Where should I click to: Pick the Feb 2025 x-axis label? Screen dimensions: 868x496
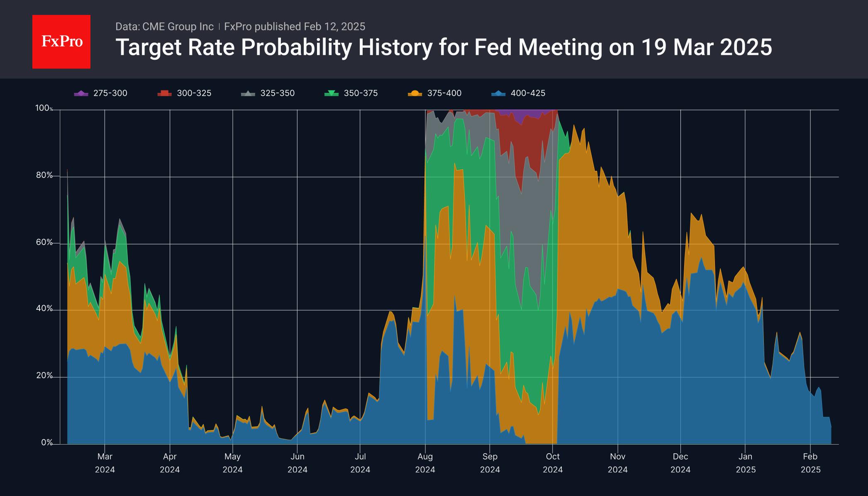[x=810, y=463]
